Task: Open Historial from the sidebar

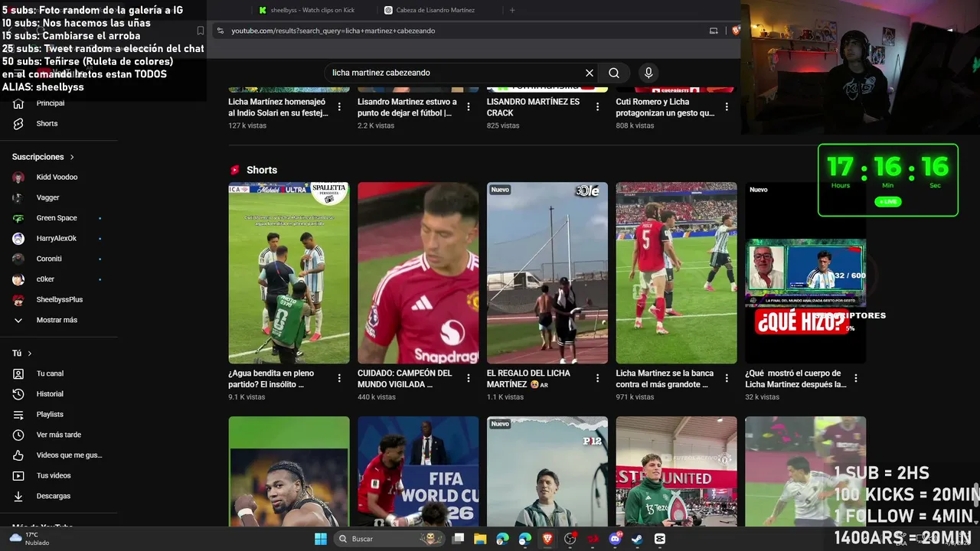Action: point(49,394)
